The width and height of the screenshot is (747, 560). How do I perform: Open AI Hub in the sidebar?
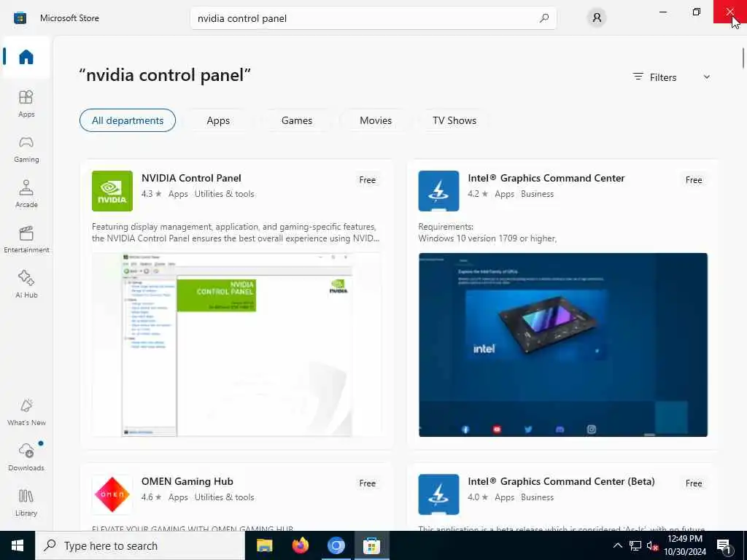[x=26, y=284]
